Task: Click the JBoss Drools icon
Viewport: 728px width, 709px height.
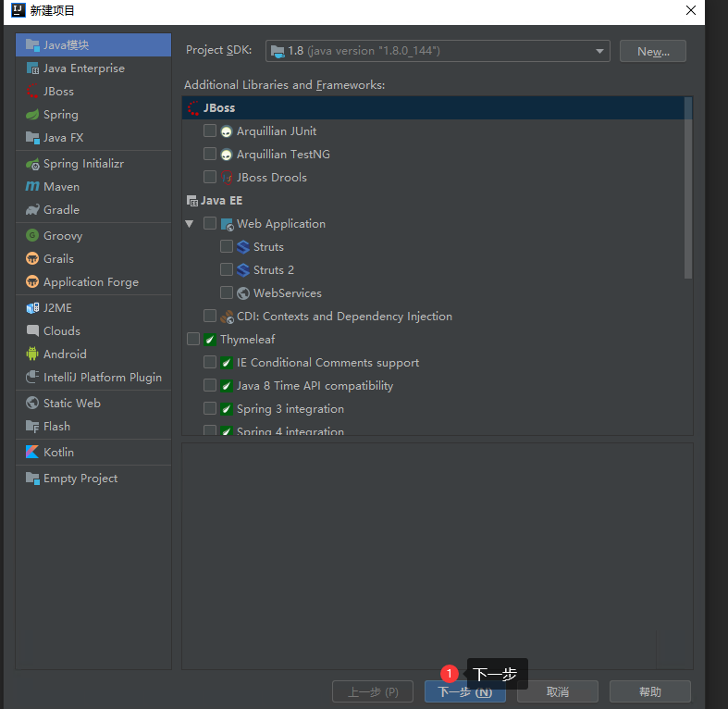Action: coord(226,178)
